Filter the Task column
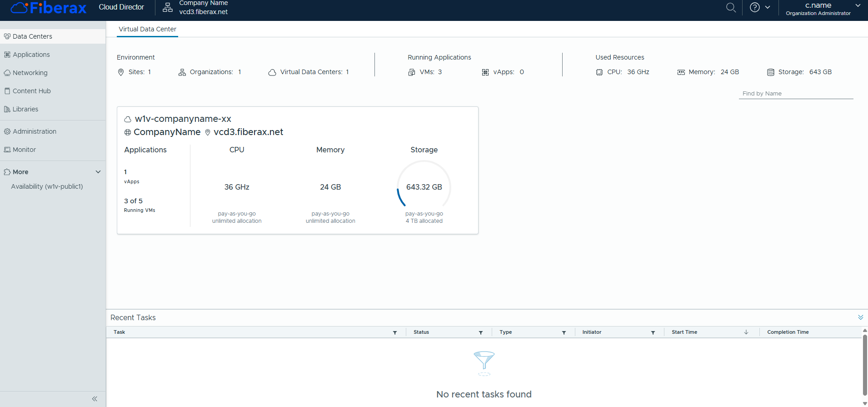Screen dimensions: 868x407 [x=395, y=333]
